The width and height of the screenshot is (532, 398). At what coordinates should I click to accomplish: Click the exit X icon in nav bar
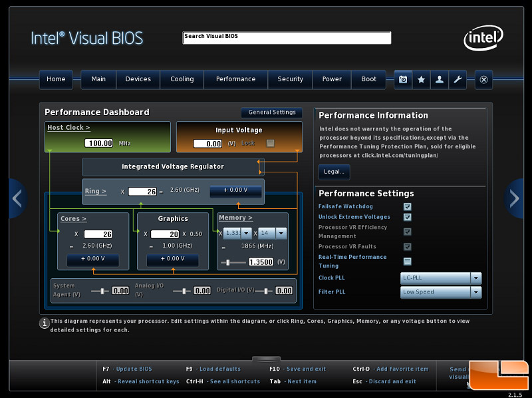click(483, 79)
